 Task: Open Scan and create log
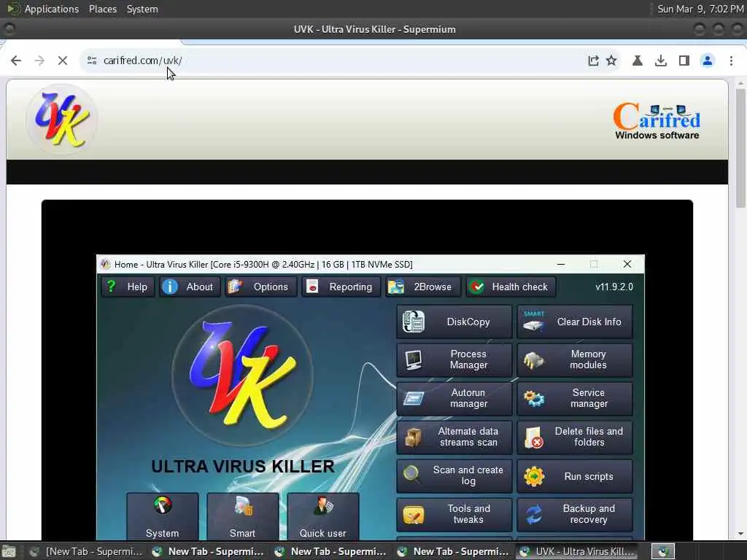(454, 475)
